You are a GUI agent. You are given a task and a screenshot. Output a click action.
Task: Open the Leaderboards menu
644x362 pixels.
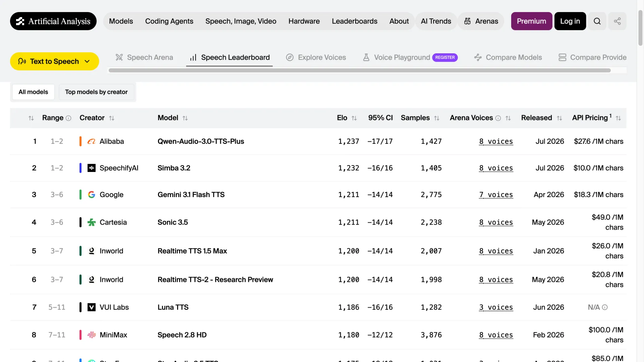355,21
